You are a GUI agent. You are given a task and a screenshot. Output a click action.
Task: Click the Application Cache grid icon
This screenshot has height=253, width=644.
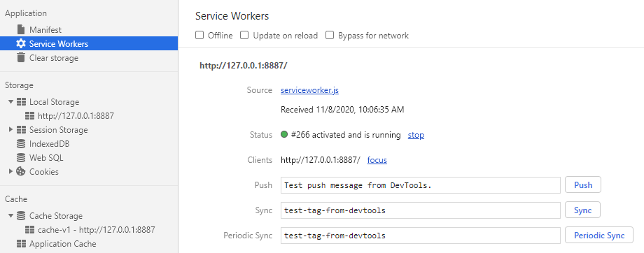(20, 244)
